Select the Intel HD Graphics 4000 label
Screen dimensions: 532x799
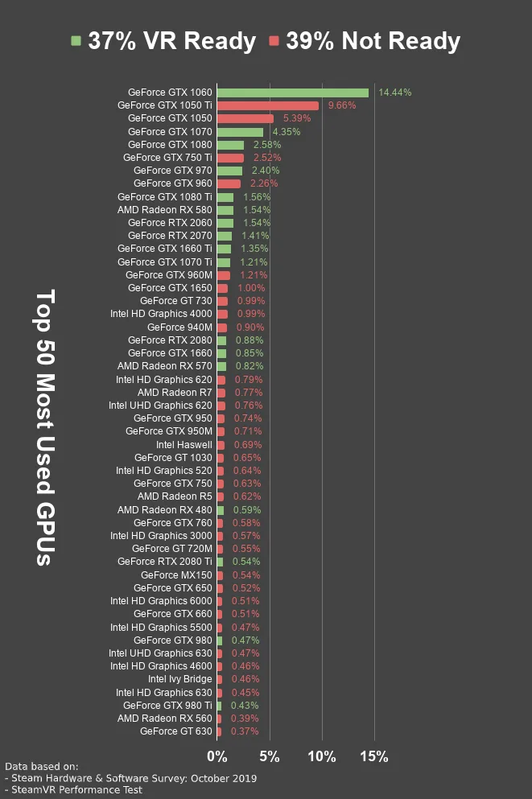click(161, 314)
